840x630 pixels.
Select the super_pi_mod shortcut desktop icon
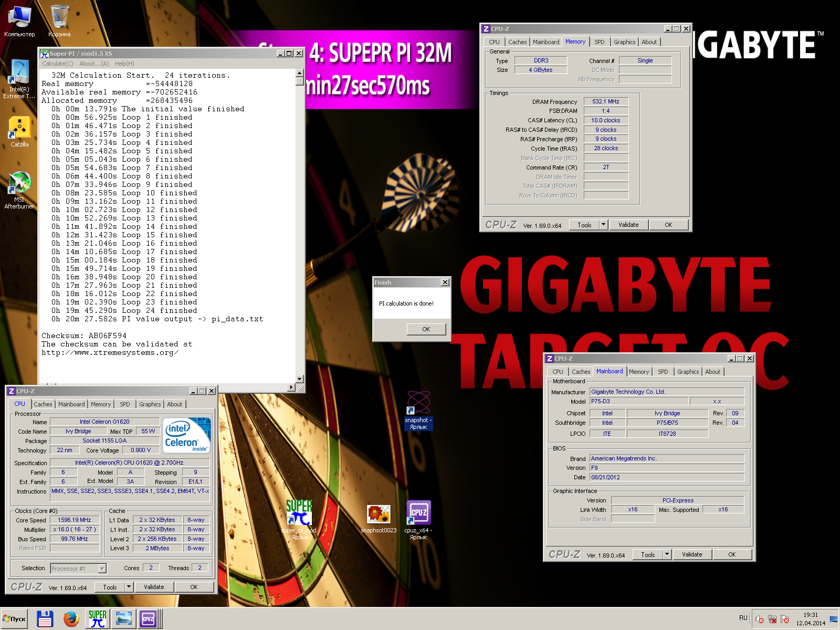pos(299,519)
